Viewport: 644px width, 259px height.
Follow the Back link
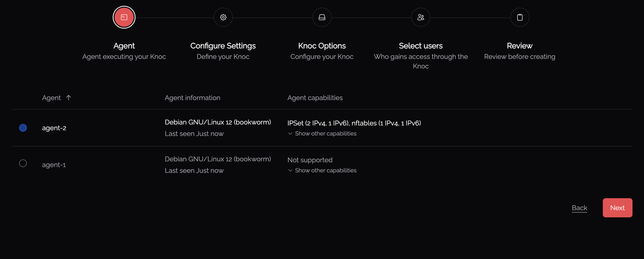(579, 208)
